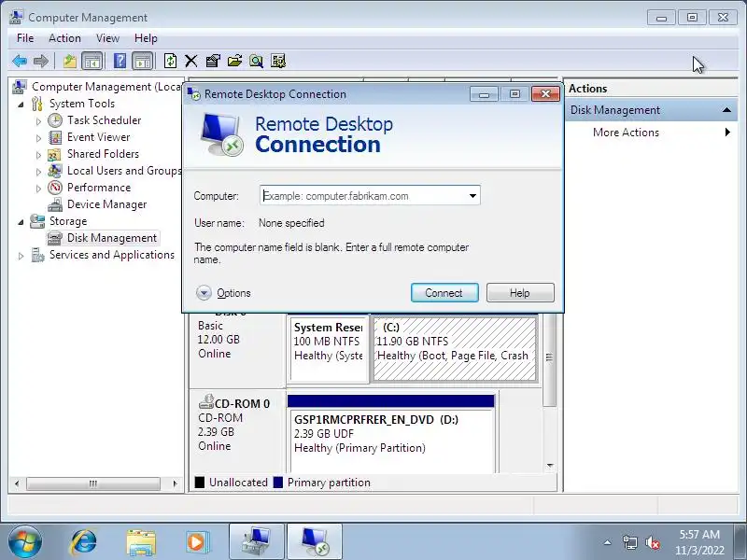
Task: Click the Forward arrow toolbar icon
Action: click(x=41, y=61)
